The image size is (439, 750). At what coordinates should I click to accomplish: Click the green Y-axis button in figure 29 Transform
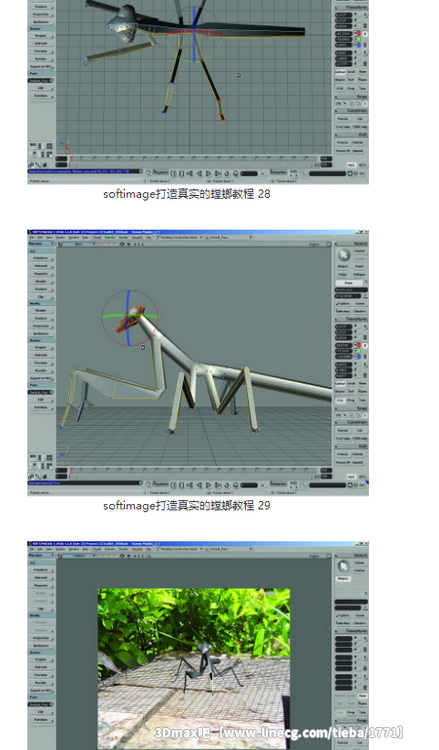359,351
